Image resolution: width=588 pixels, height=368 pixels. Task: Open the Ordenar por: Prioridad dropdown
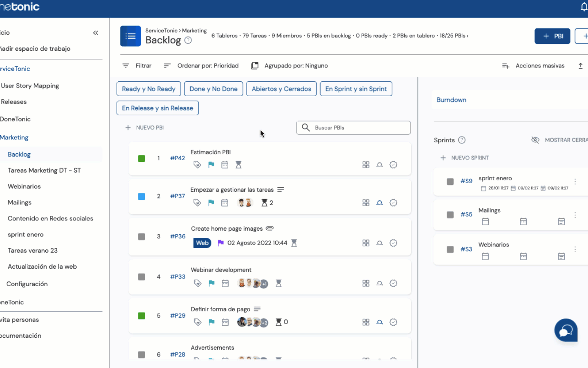201,66
